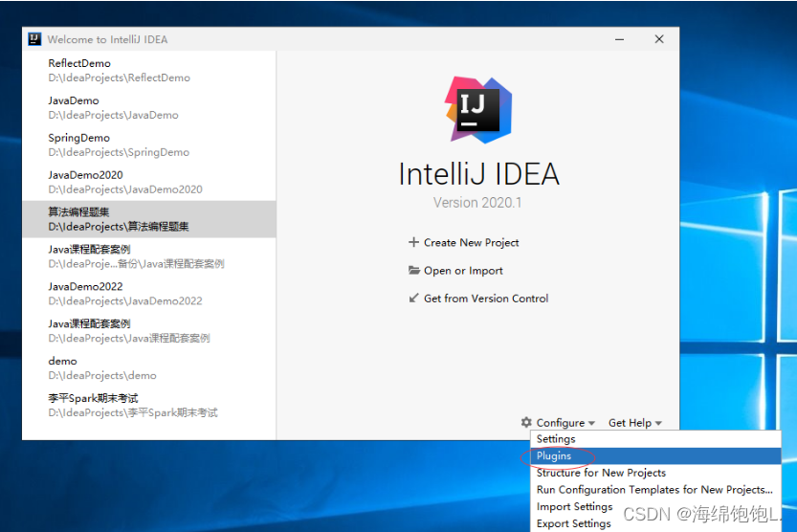The width and height of the screenshot is (797, 532).
Task: Click the Version 2020.1 label
Action: 477,203
